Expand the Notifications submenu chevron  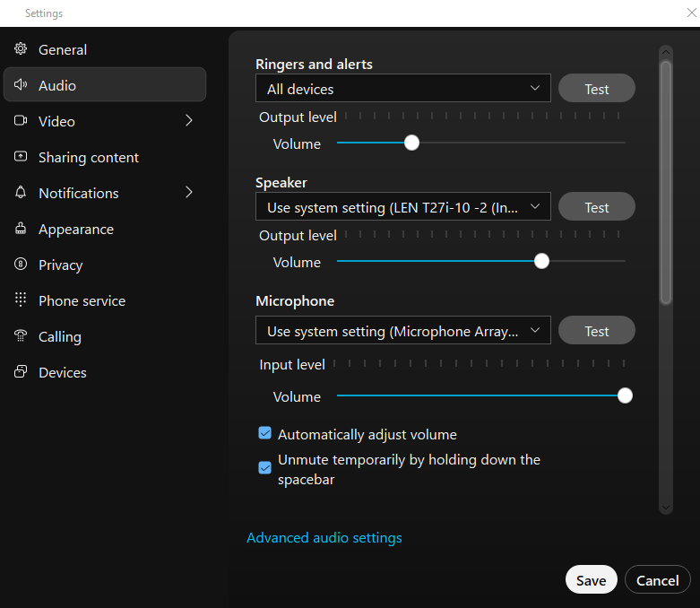189,193
